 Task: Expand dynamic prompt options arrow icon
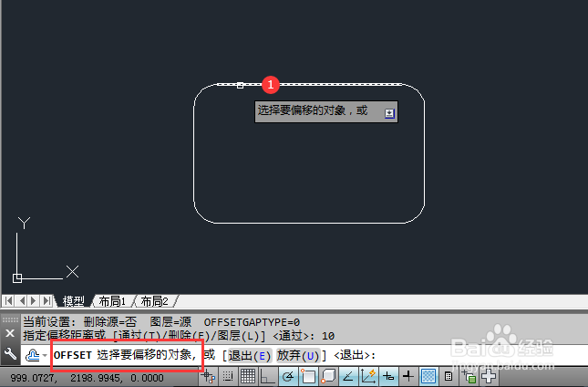[x=389, y=113]
